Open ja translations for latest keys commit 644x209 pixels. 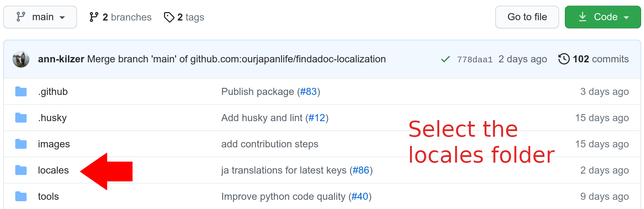click(284, 170)
